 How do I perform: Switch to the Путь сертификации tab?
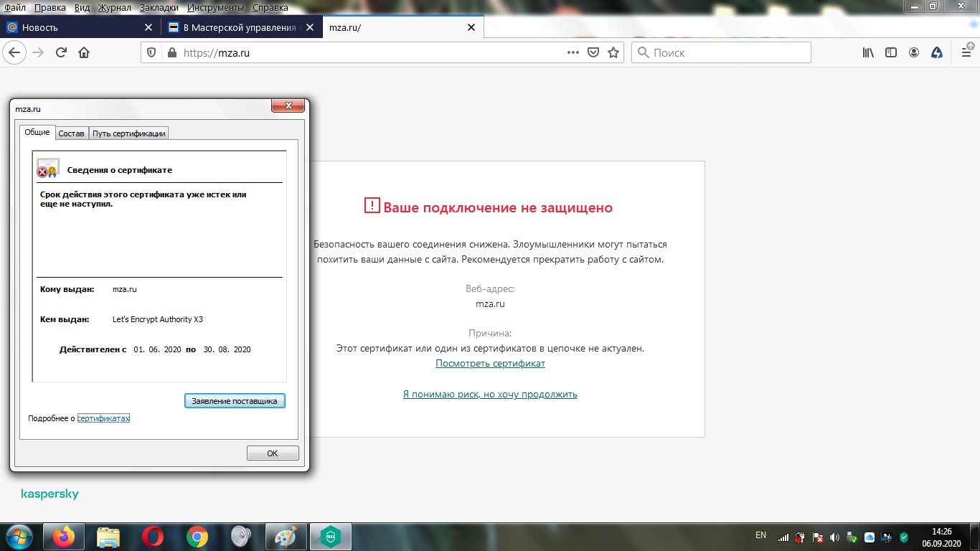129,133
